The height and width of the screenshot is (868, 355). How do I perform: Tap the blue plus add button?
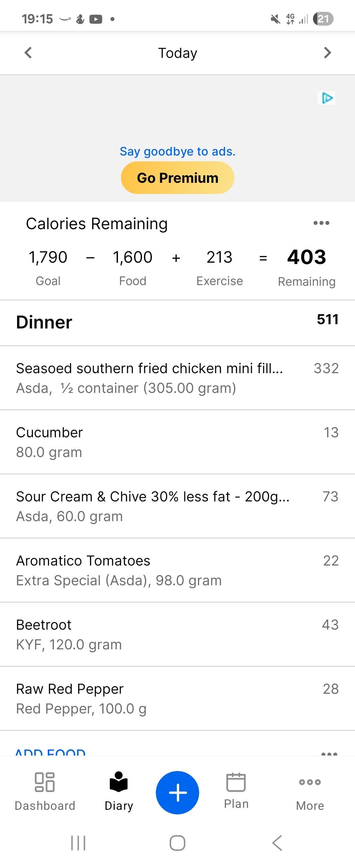pyautogui.click(x=177, y=792)
